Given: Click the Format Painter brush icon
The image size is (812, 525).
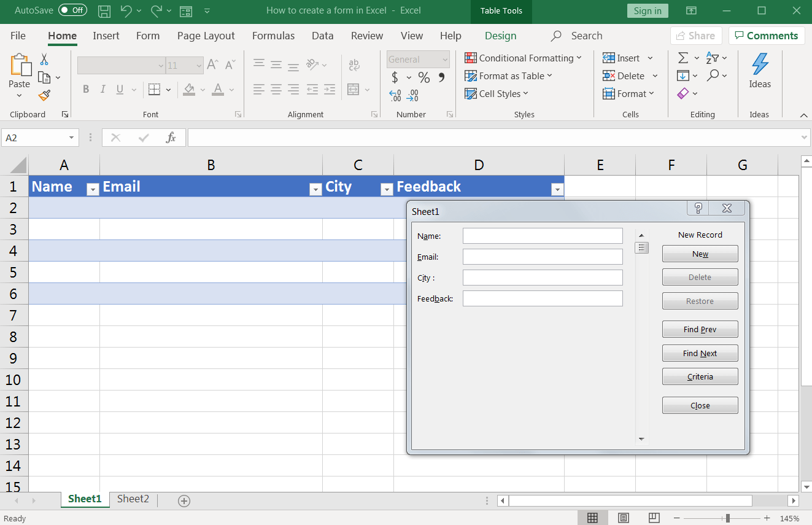Looking at the screenshot, I should (44, 95).
